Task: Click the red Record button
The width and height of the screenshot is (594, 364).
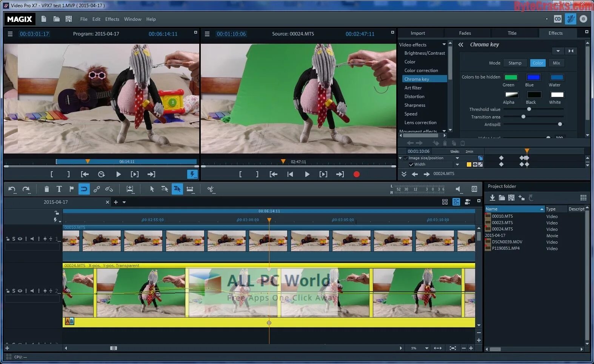Action: [356, 174]
